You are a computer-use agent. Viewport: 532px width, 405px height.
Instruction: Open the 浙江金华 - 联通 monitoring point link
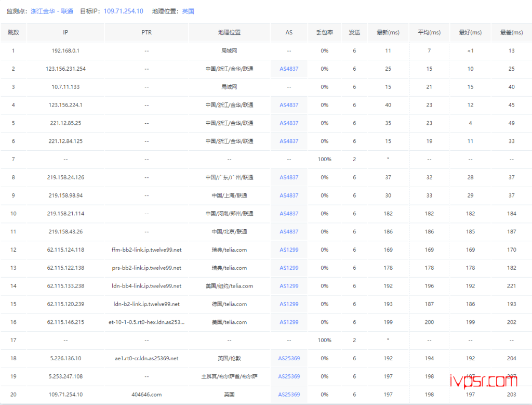pos(52,11)
